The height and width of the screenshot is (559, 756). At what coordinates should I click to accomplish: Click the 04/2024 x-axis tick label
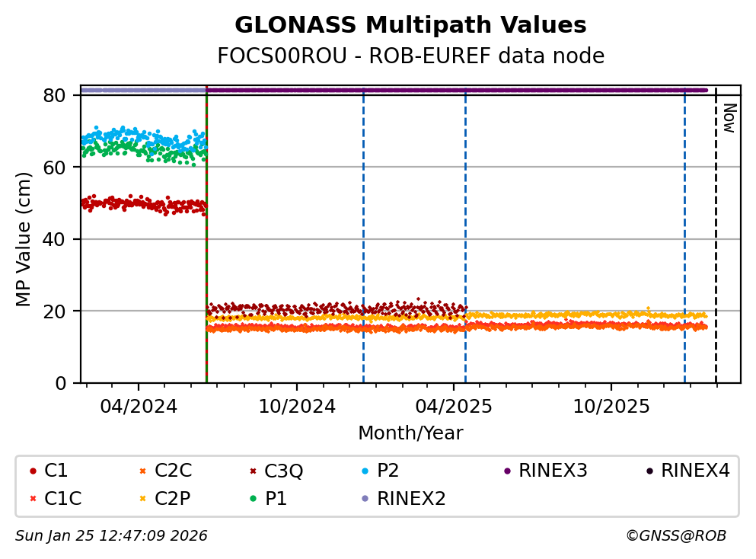click(x=139, y=406)
